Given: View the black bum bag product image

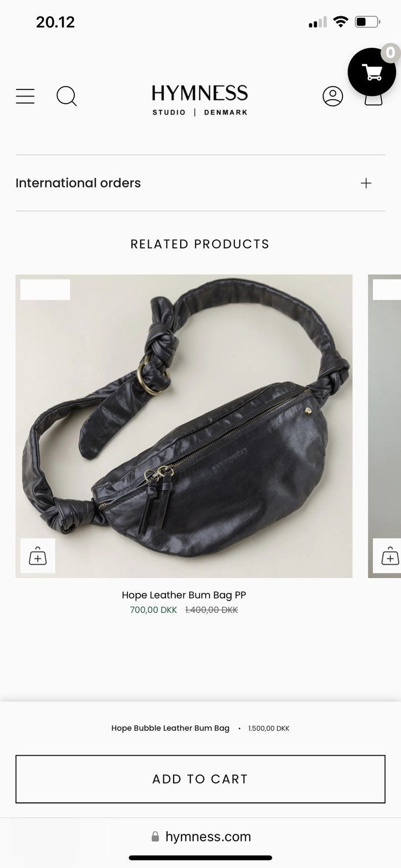Looking at the screenshot, I should click(x=184, y=426).
